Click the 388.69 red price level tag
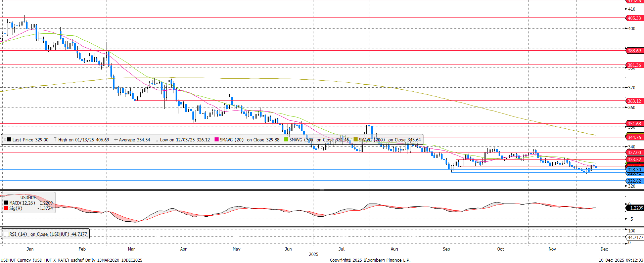 coord(634,51)
